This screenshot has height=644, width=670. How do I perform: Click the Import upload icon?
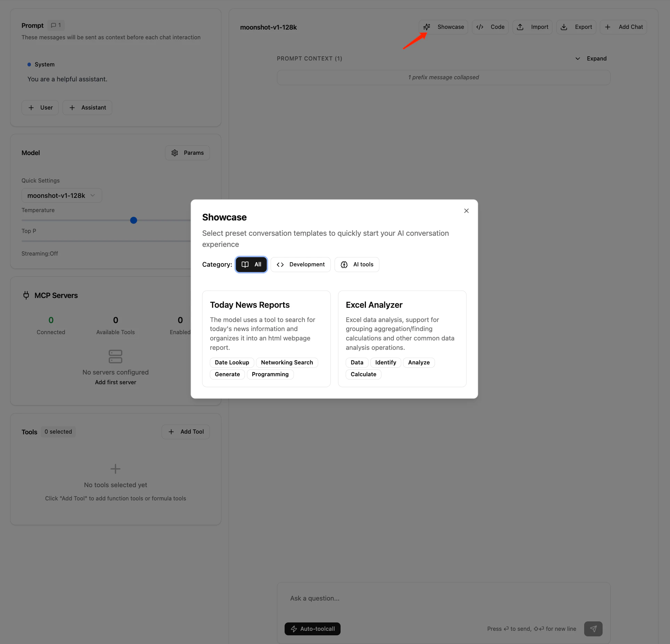520,27
